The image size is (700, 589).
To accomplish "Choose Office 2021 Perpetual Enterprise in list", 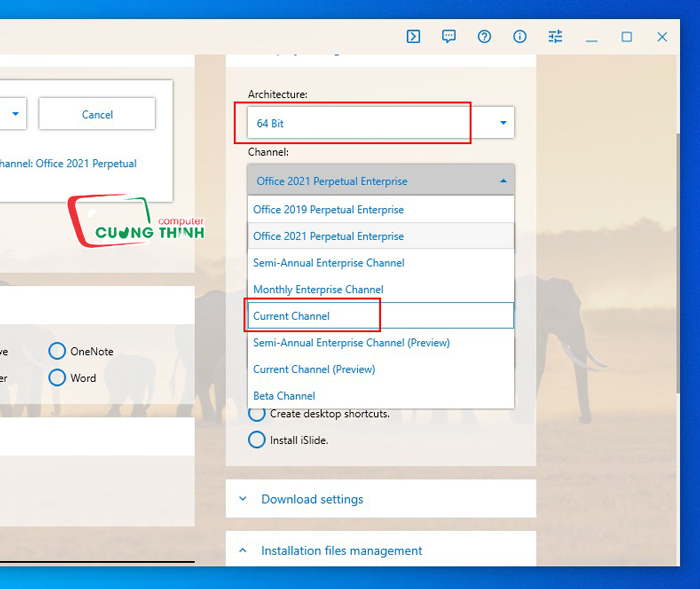I will [381, 236].
